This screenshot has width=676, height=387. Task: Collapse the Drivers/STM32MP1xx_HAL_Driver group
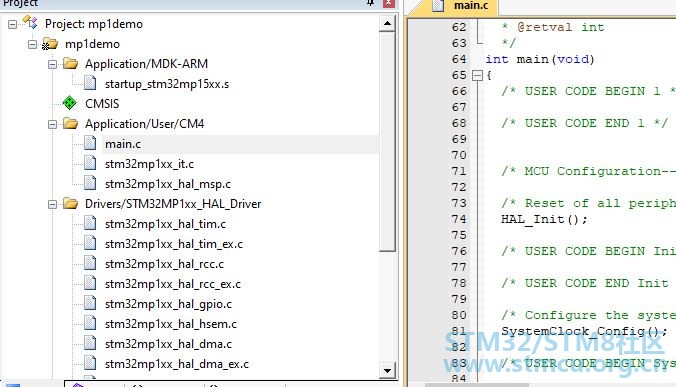[x=52, y=204]
